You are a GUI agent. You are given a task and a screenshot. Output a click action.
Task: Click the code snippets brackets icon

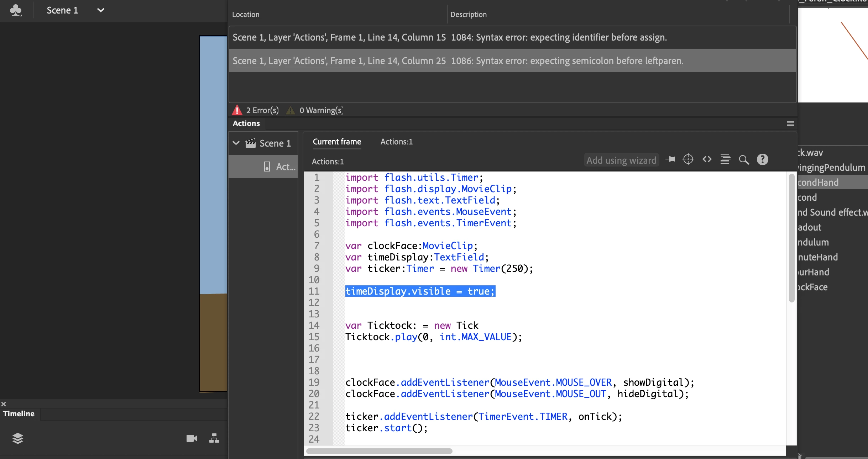click(707, 159)
